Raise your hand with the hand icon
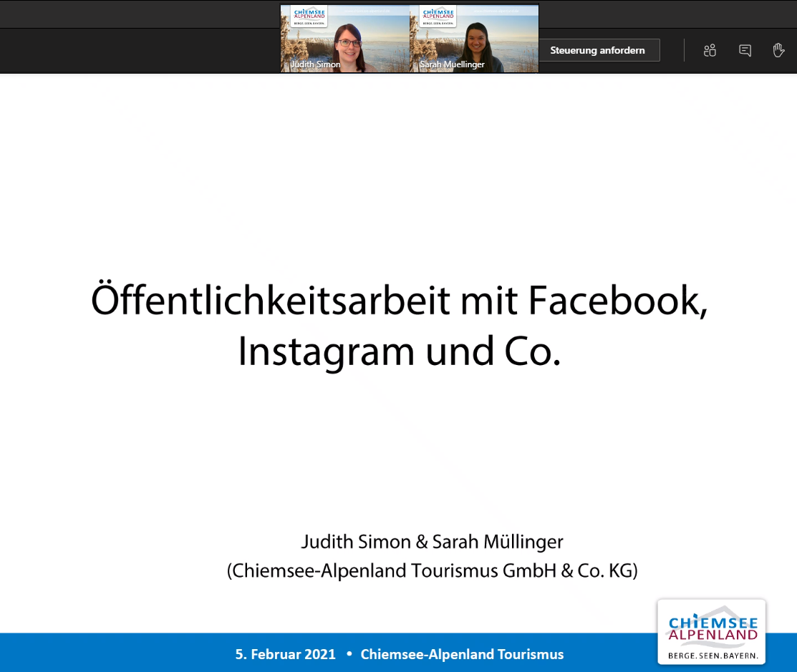The height and width of the screenshot is (672, 797). coord(778,50)
